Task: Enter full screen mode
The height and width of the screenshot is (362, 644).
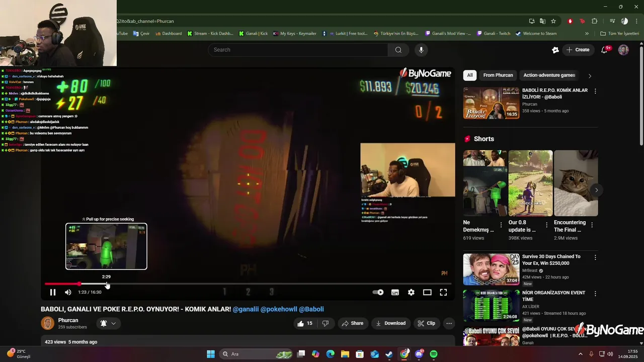Action: click(443, 292)
